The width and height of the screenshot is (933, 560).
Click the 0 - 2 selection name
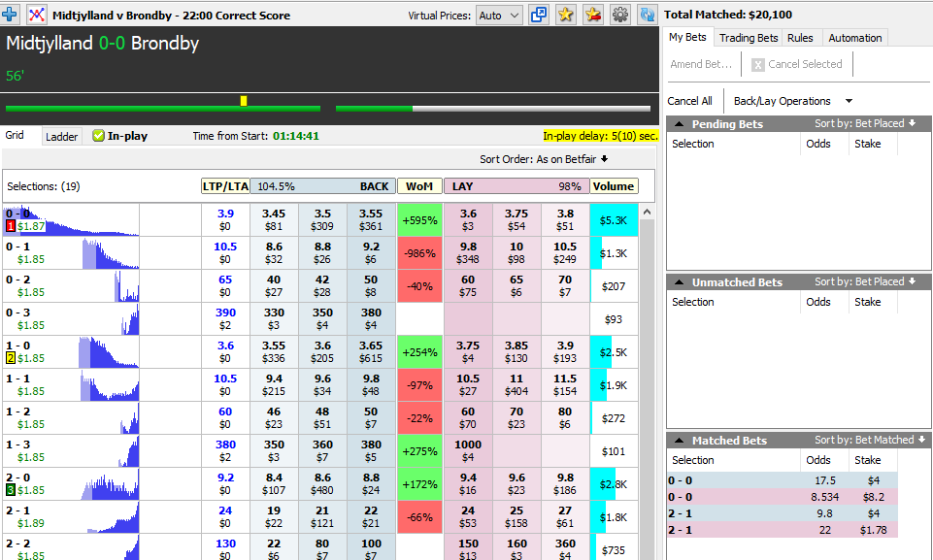[17, 280]
